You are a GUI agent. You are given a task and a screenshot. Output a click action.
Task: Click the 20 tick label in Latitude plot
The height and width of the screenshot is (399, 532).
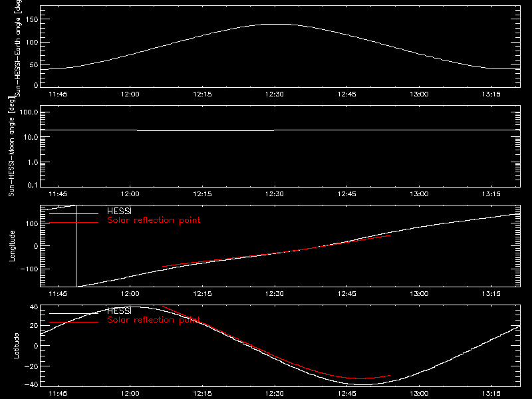34,326
